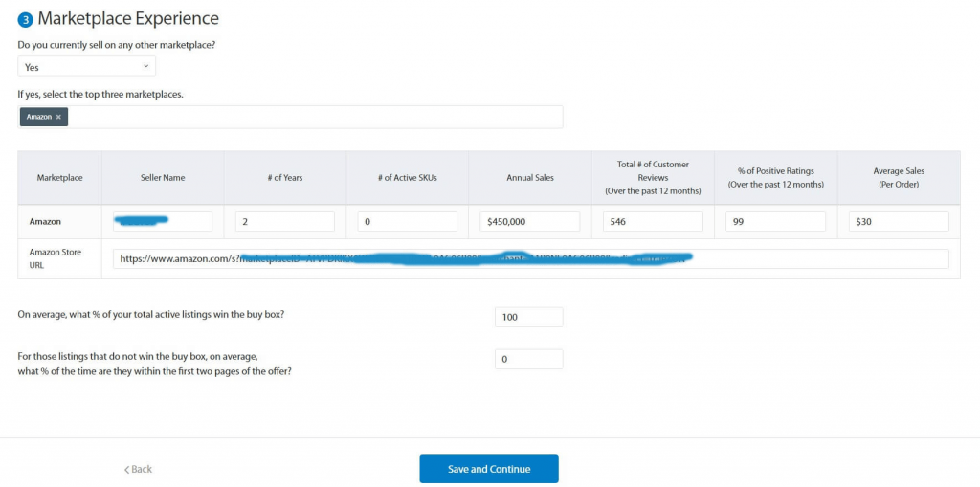Click 'Average Sales (Per Order)' column header

pos(899,178)
